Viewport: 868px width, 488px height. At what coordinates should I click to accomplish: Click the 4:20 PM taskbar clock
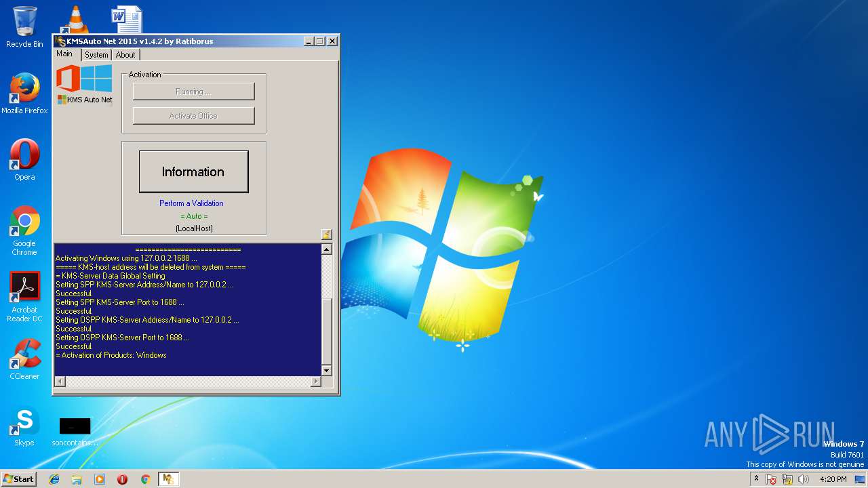[x=833, y=479]
